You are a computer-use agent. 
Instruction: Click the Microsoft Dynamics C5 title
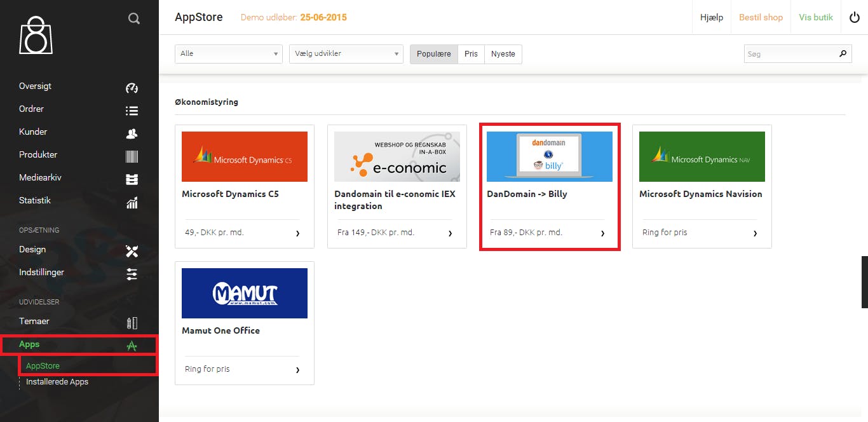point(230,194)
